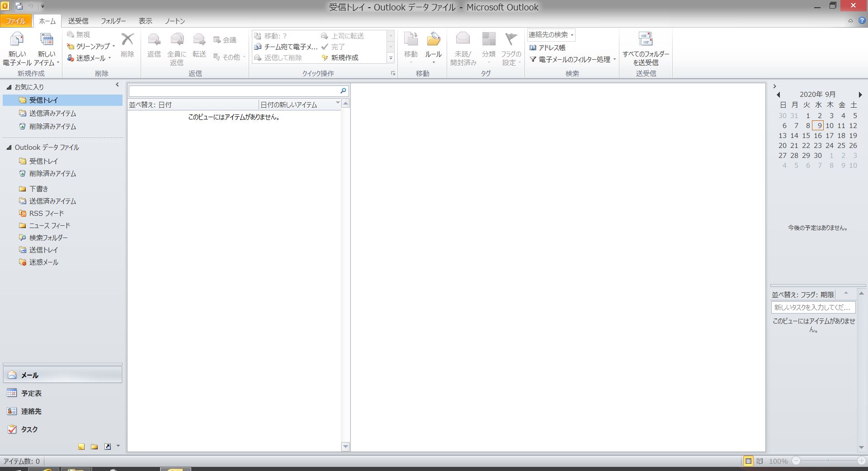Click the zoom slider in status bar
Screen dimensions: 868x471
829,461
